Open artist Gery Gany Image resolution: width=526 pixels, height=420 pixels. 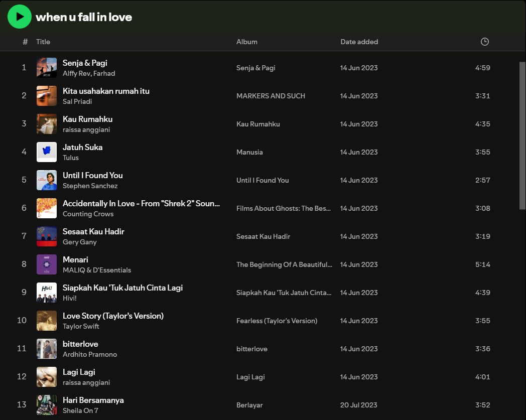pyautogui.click(x=80, y=242)
